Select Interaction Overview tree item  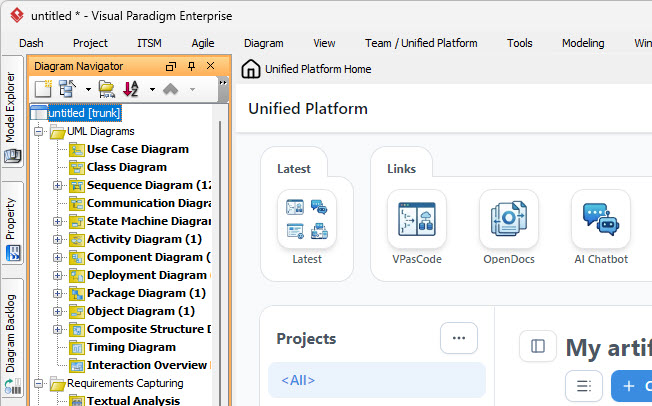click(149, 365)
